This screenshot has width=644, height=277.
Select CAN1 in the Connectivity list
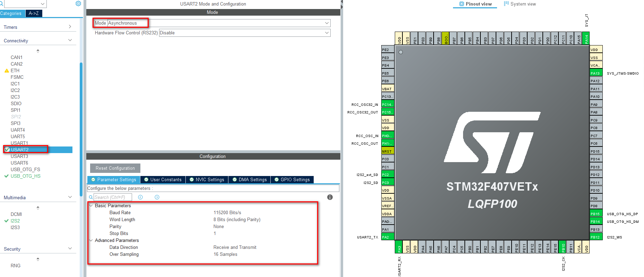tap(17, 57)
